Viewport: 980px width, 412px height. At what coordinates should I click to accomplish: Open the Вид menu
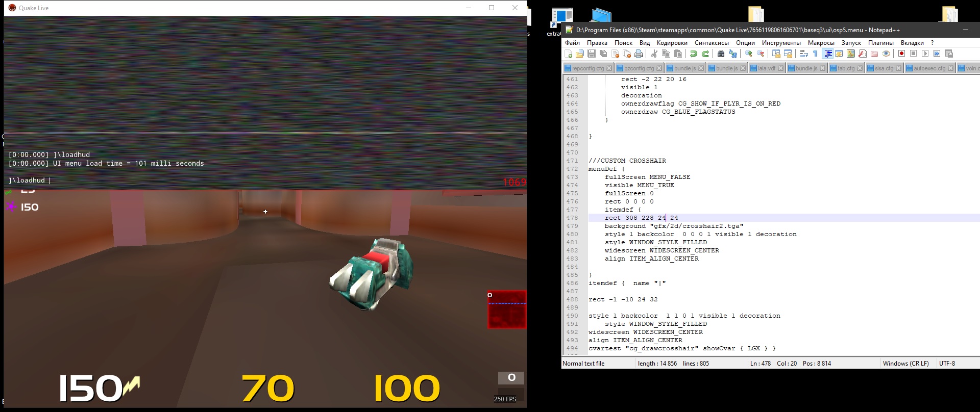coord(645,43)
